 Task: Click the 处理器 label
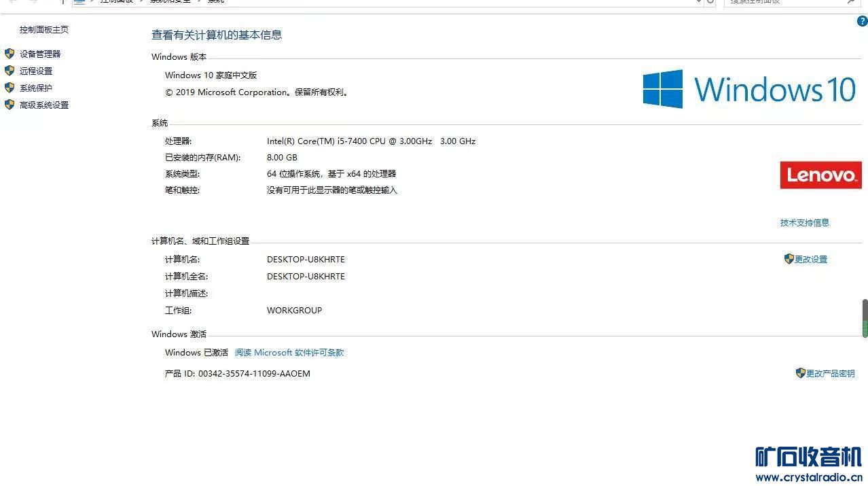[x=179, y=141]
